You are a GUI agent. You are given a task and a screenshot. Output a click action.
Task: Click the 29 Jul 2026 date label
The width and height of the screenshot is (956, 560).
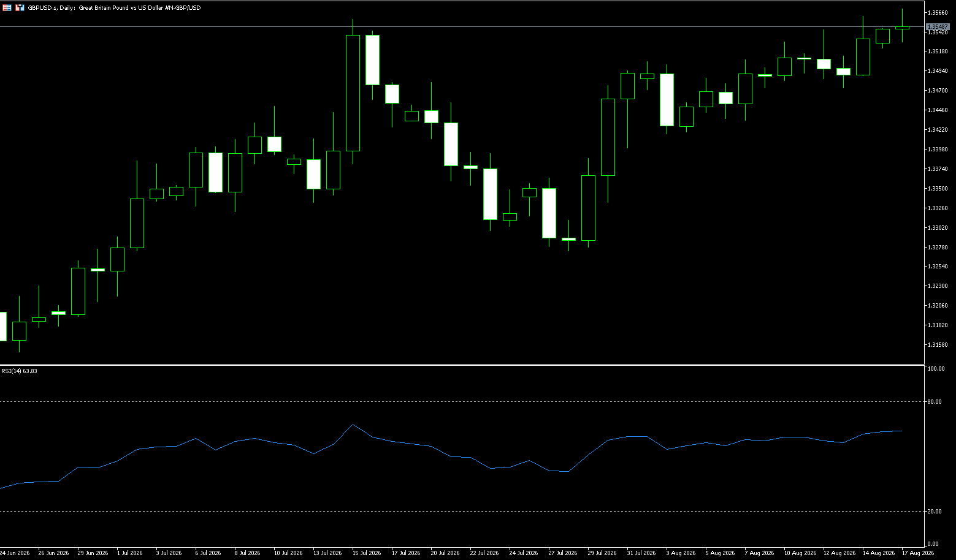click(602, 553)
